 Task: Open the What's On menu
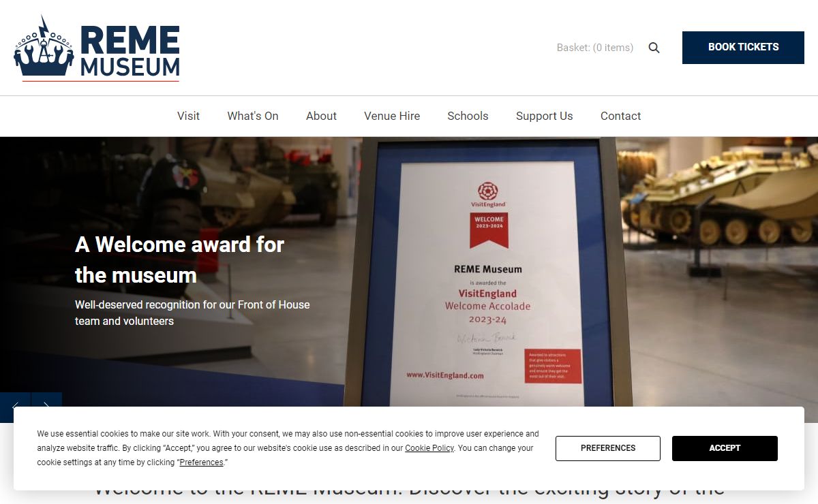point(253,116)
